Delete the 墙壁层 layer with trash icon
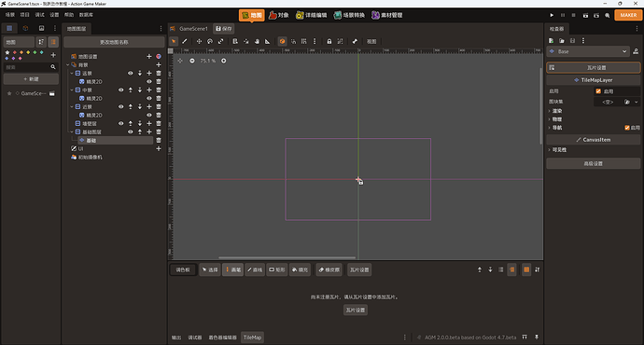 [x=159, y=123]
